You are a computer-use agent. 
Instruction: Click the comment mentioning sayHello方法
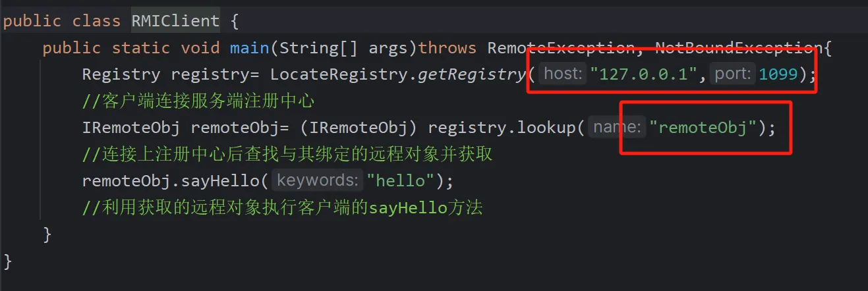pos(282,208)
